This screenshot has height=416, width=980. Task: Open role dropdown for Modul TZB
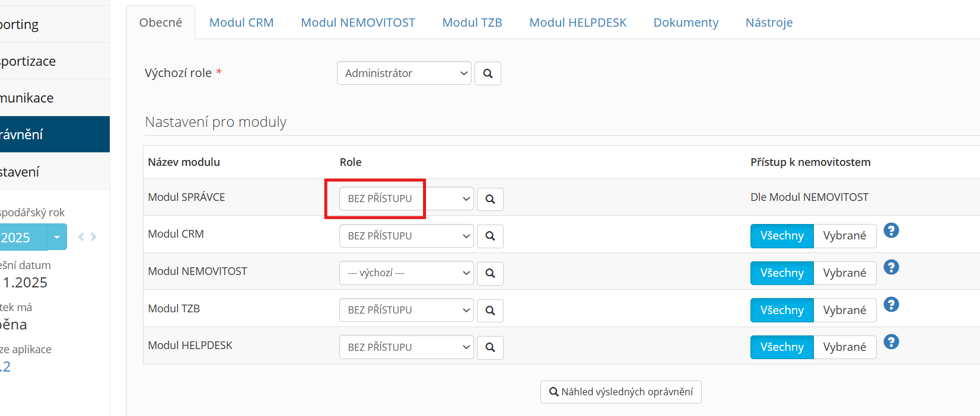point(406,310)
